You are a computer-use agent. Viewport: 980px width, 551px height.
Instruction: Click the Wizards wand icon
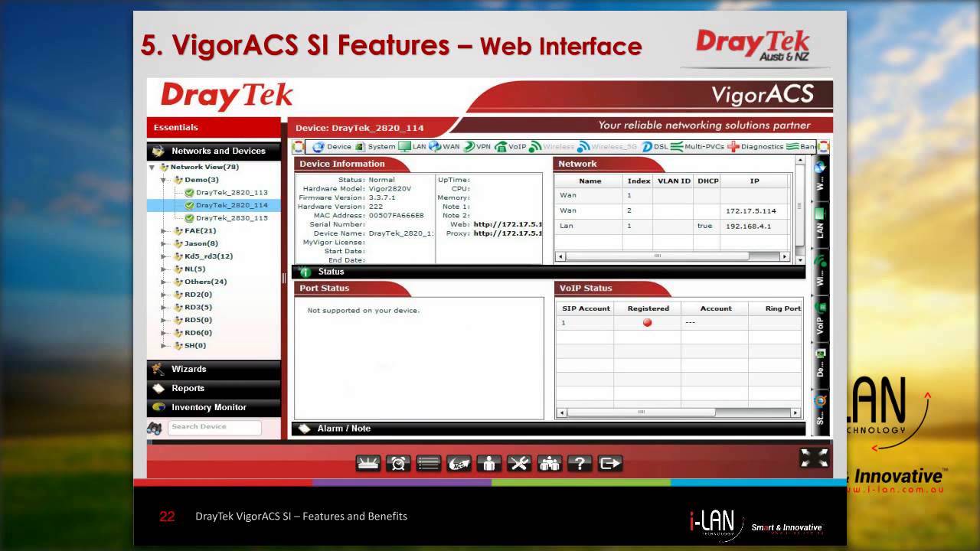tap(158, 369)
